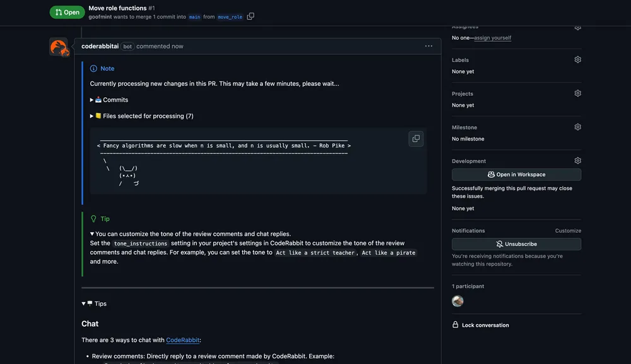
Task: Click the participant avatar thumbnail
Action: (457, 301)
